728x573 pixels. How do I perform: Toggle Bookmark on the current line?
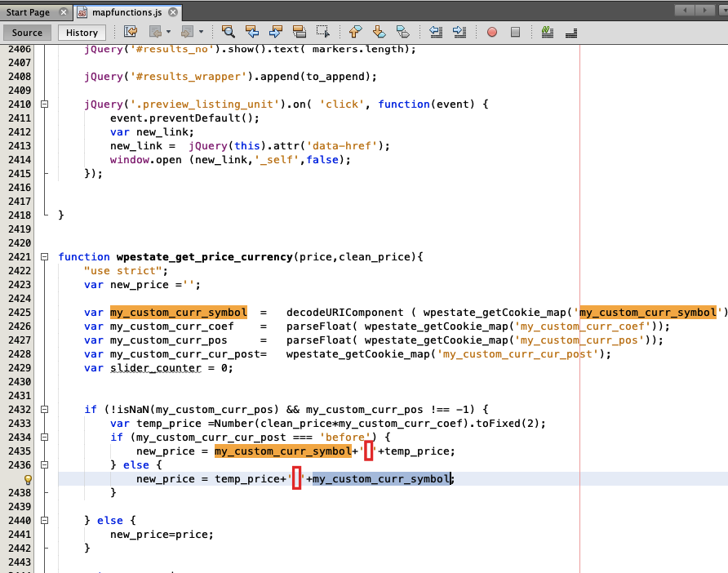(402, 32)
